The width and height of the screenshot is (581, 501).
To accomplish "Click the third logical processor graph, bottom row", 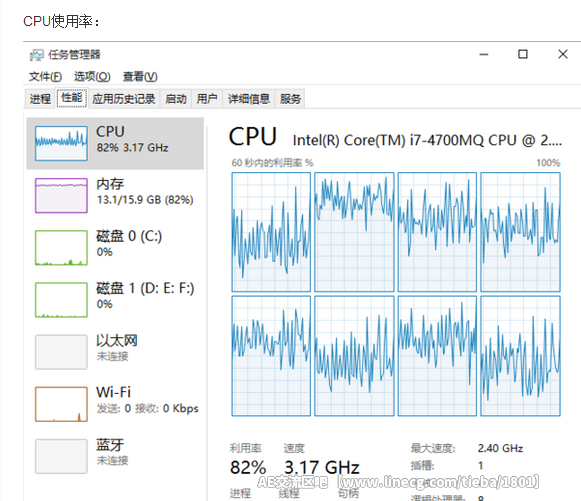I will (x=437, y=356).
